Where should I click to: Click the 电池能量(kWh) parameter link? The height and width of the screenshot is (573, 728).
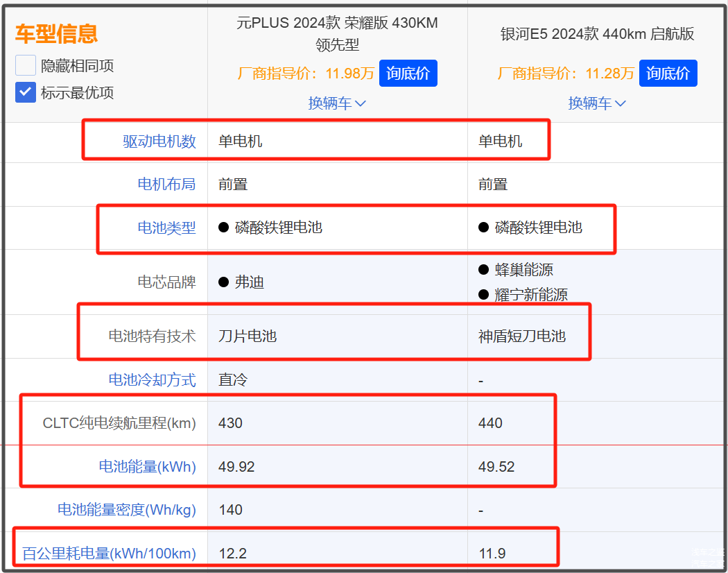click(147, 467)
